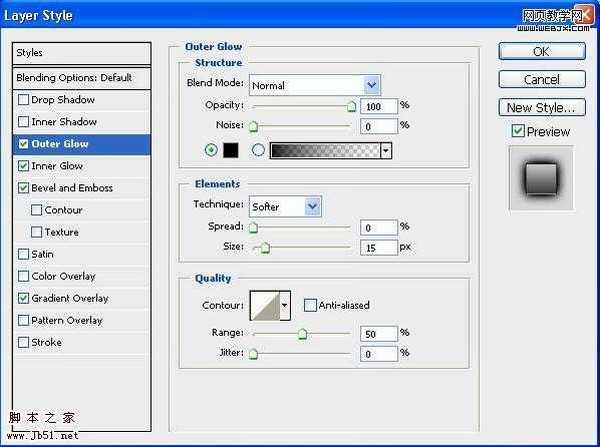The height and width of the screenshot is (447, 600).
Task: Select Blending Options: Default
Action: coord(74,78)
